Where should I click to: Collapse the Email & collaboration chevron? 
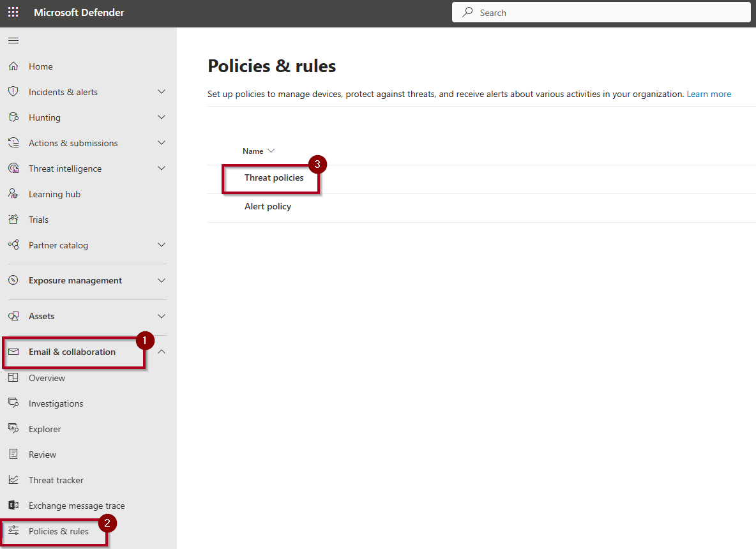point(162,352)
